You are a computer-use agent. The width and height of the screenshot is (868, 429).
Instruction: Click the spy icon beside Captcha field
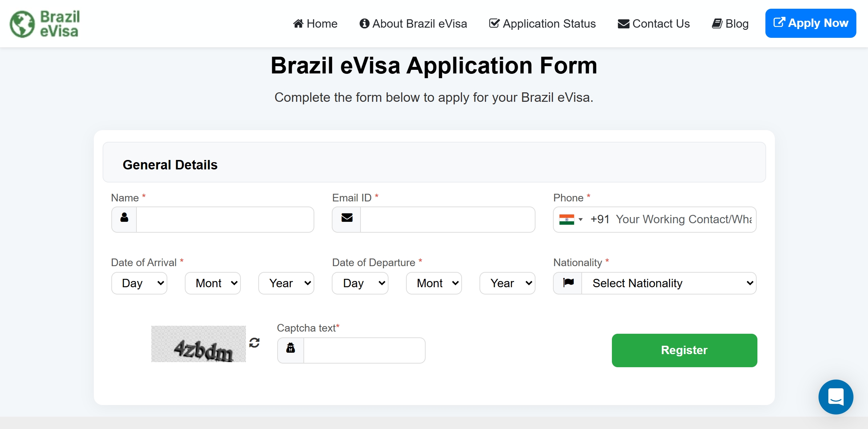click(x=291, y=349)
